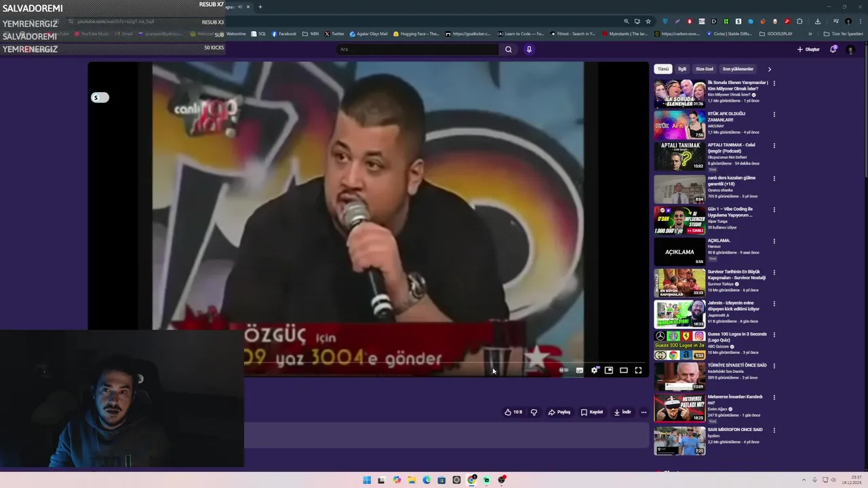Image resolution: width=868 pixels, height=488 pixels.
Task: Open the GOOGLEPLAY bookmarks folder
Action: pos(776,34)
